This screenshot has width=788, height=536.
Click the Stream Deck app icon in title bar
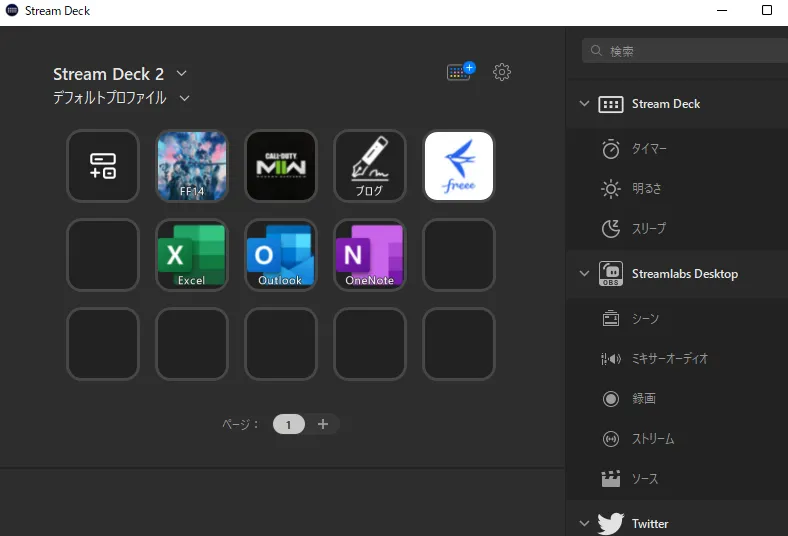[12, 11]
